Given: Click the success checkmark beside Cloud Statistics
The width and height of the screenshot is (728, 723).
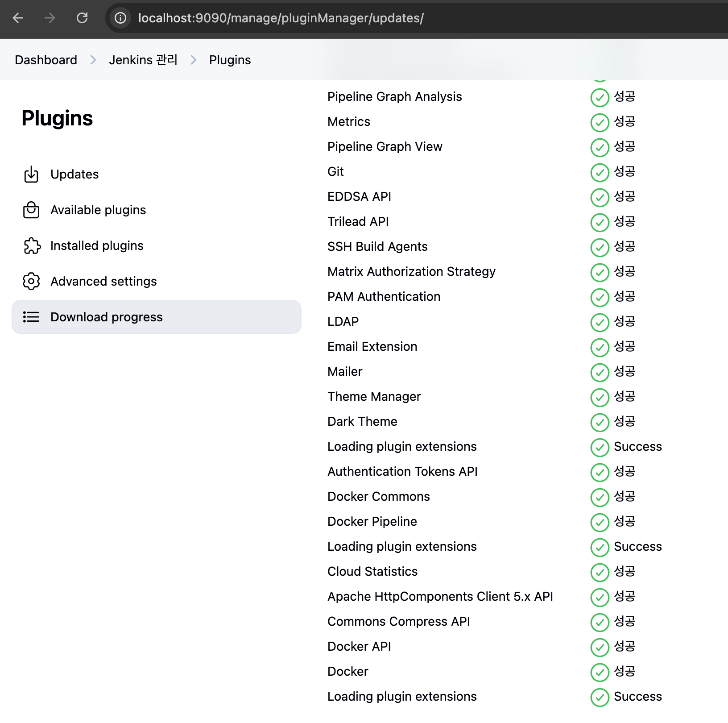Looking at the screenshot, I should pyautogui.click(x=600, y=572).
